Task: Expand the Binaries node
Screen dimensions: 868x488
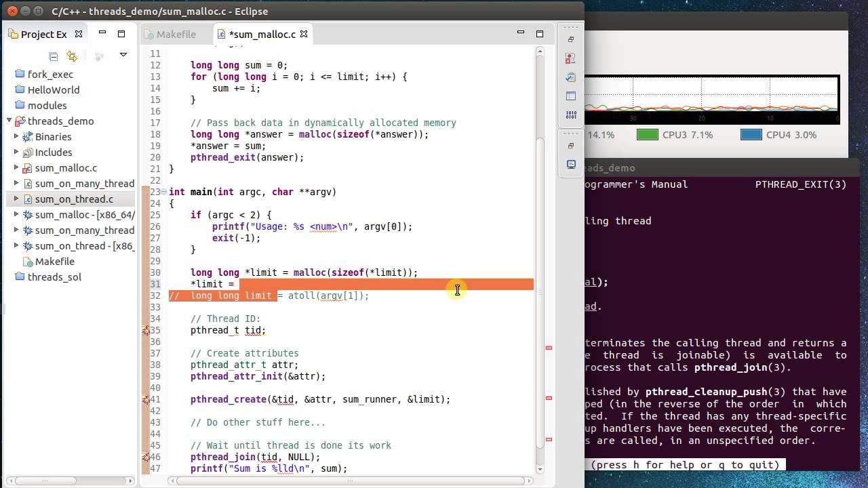Action: (17, 136)
